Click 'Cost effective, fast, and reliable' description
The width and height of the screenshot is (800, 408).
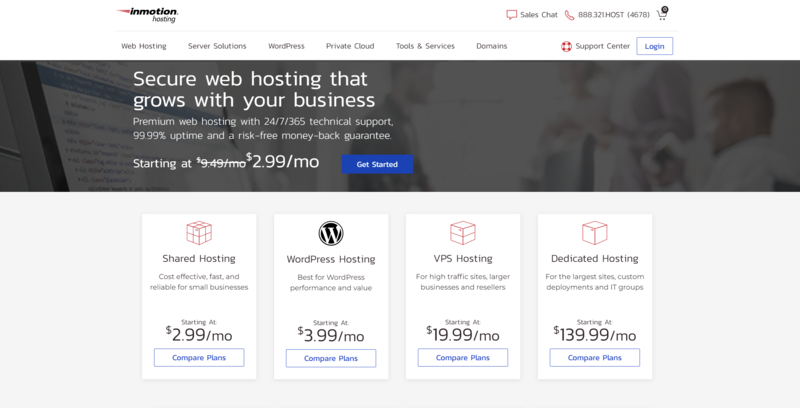pos(199,282)
